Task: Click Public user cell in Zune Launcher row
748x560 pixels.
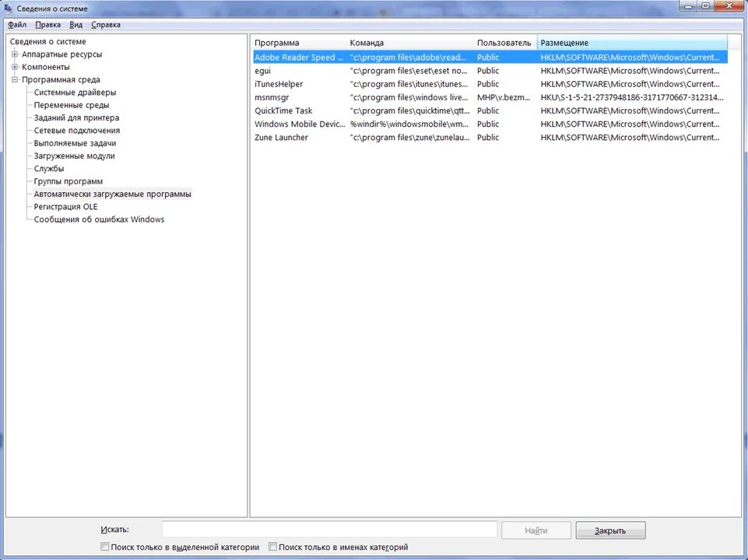Action: [488, 137]
